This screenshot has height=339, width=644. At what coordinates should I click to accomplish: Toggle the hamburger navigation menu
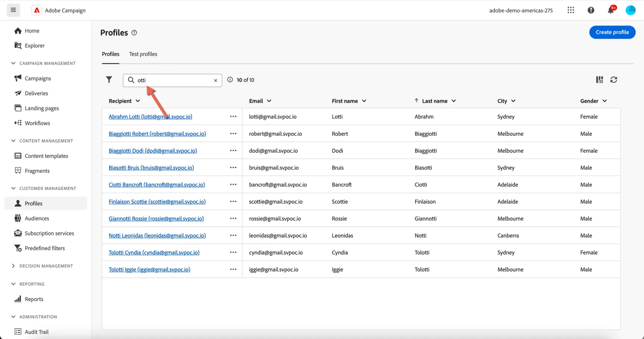point(13,10)
